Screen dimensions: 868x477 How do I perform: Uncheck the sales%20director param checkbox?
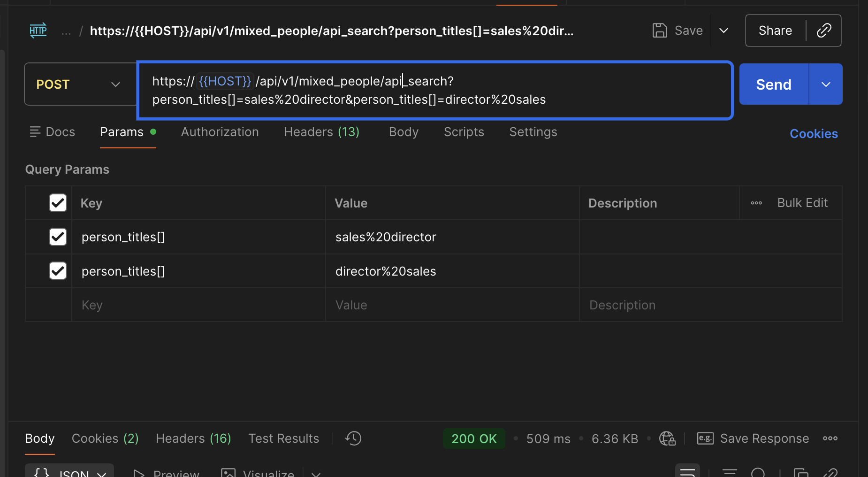pyautogui.click(x=58, y=237)
